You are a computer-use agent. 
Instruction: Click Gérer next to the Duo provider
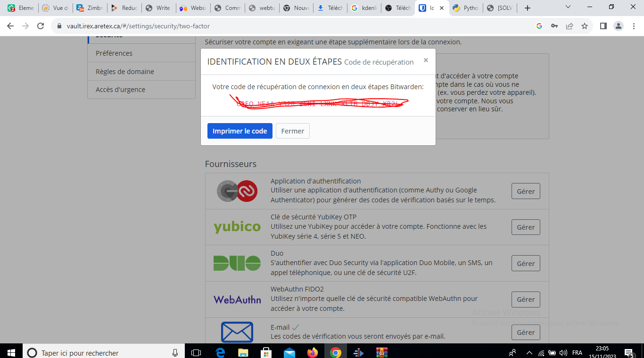(526, 263)
